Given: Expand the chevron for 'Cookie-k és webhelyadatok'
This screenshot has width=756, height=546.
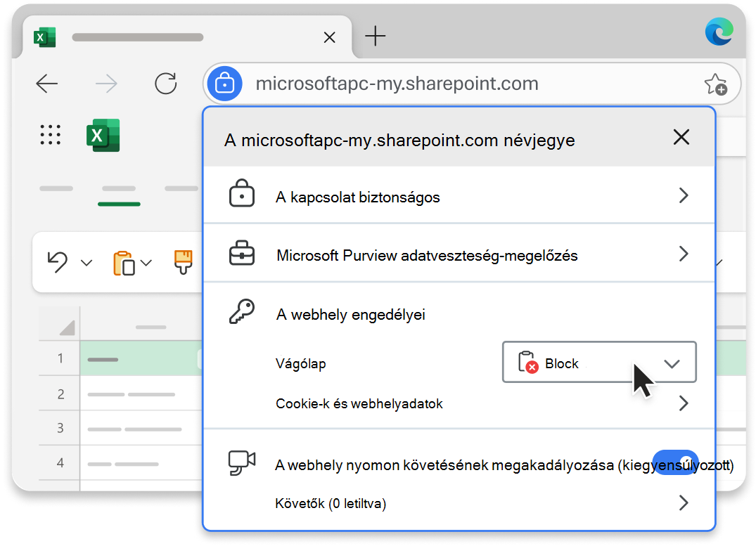Looking at the screenshot, I should pyautogui.click(x=683, y=403).
